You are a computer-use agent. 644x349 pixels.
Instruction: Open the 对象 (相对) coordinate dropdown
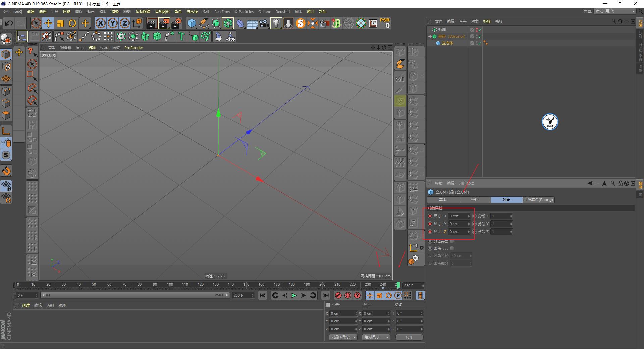pyautogui.click(x=343, y=337)
